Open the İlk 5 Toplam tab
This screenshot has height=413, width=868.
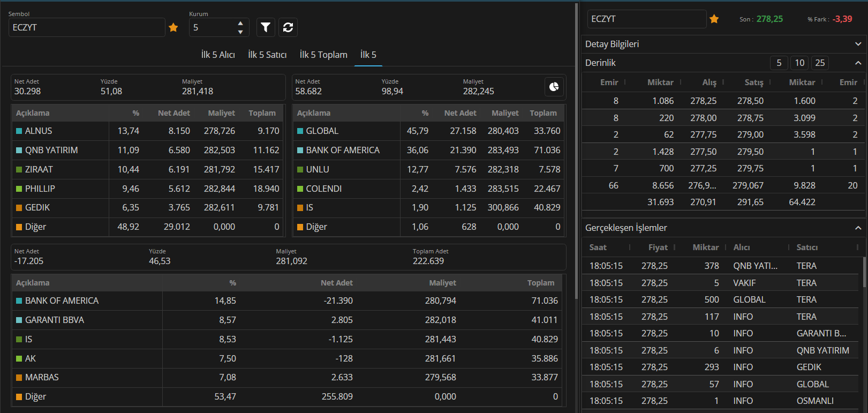pos(323,55)
